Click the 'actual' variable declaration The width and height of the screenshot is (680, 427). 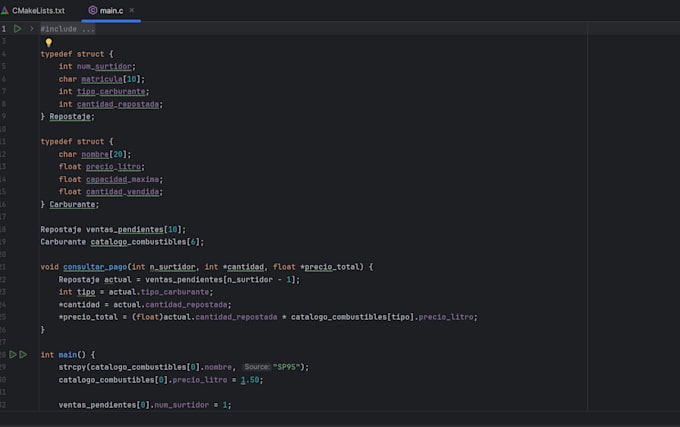(x=118, y=280)
